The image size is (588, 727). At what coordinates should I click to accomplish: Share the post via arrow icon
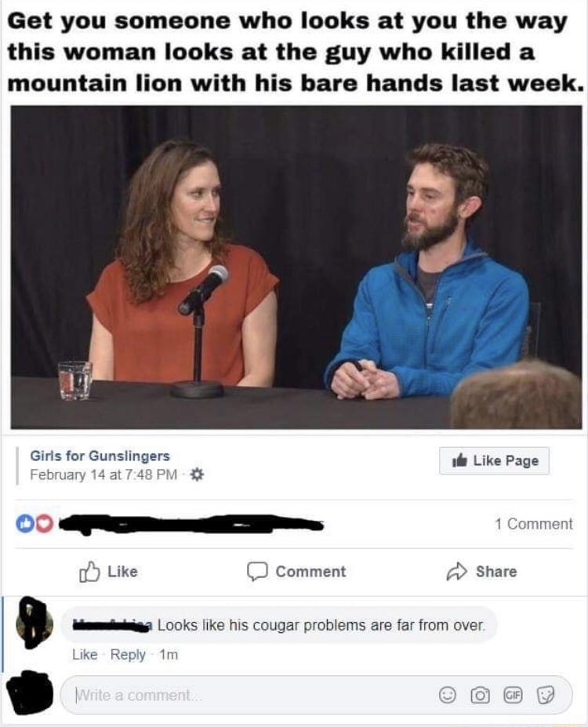coord(481,572)
